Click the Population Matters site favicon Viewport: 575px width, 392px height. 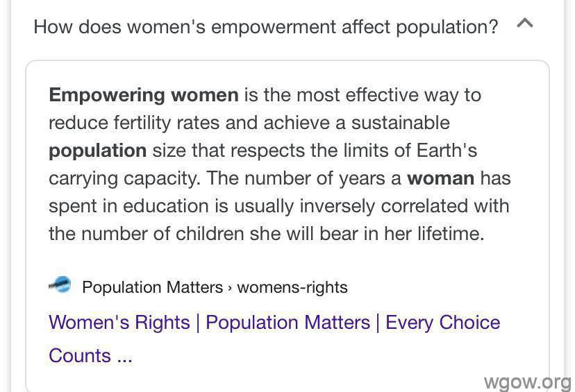[60, 285]
